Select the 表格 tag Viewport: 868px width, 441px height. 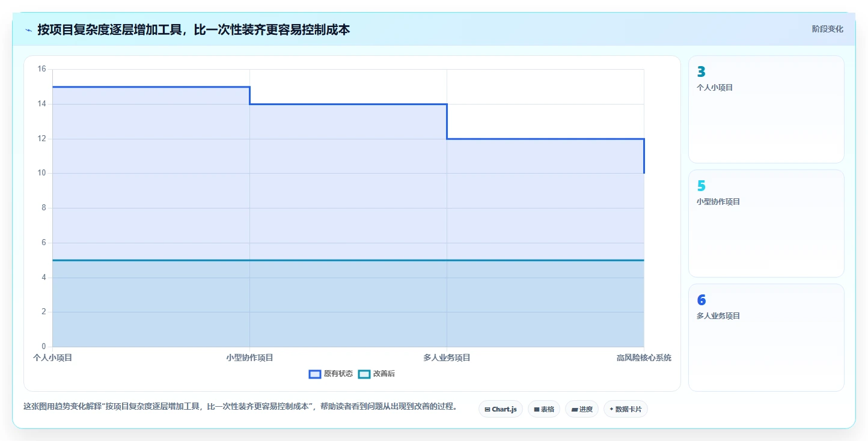[x=544, y=409]
